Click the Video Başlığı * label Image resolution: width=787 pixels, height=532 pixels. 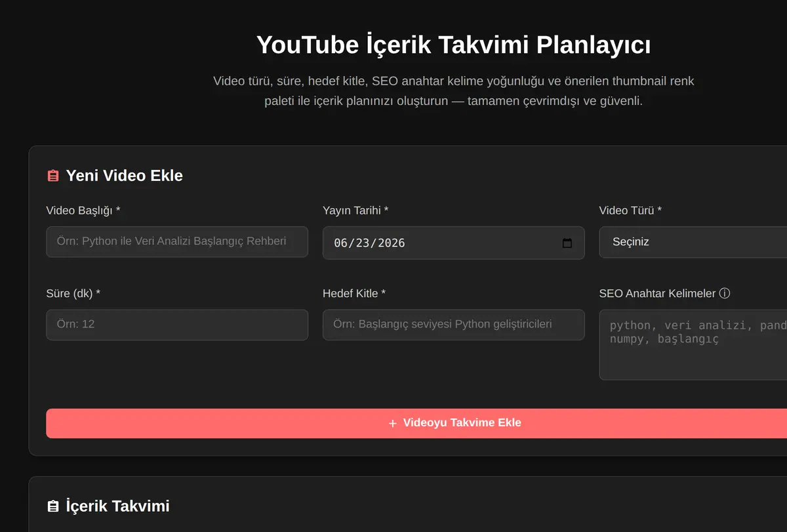click(x=83, y=211)
